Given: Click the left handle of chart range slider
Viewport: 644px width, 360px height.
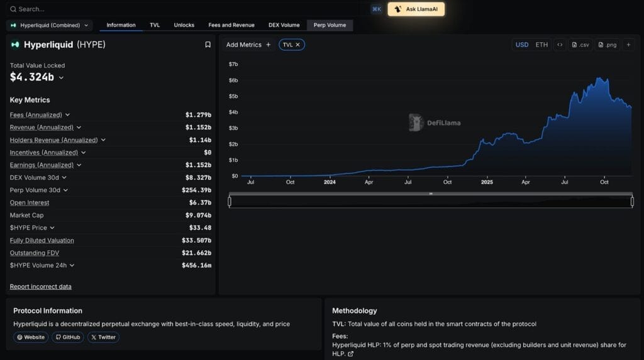Looking at the screenshot, I should pyautogui.click(x=230, y=202).
